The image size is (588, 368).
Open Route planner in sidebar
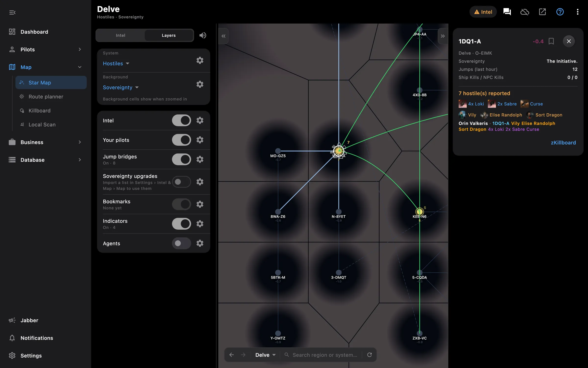point(51,97)
